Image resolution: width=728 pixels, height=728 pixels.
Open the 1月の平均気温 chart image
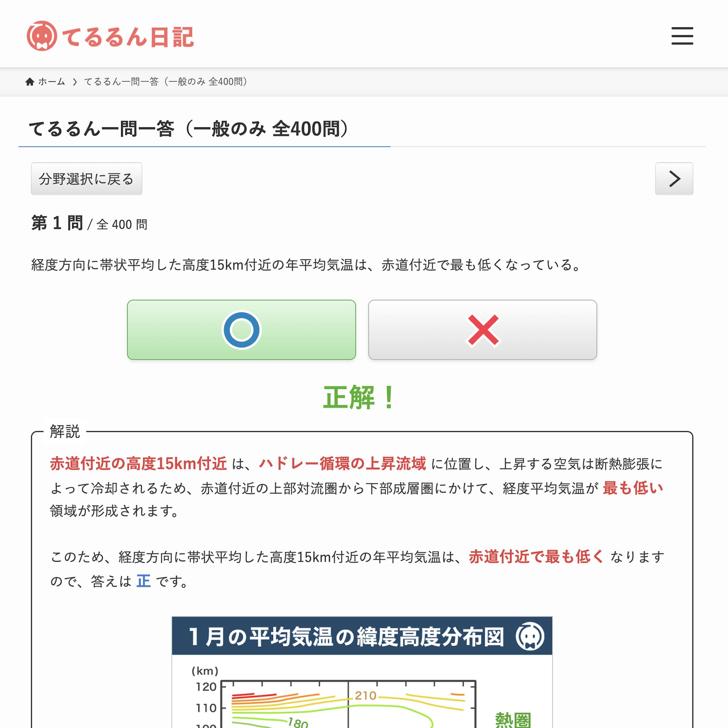click(362, 672)
